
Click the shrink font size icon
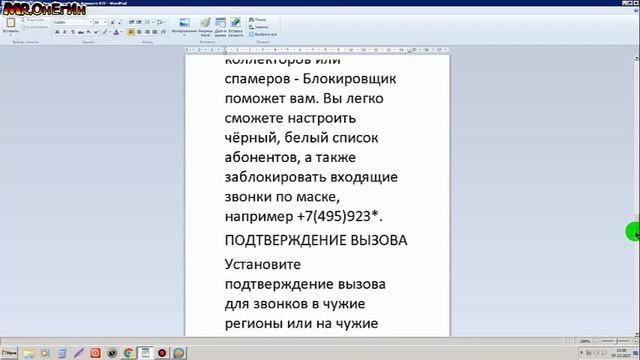pos(120,23)
